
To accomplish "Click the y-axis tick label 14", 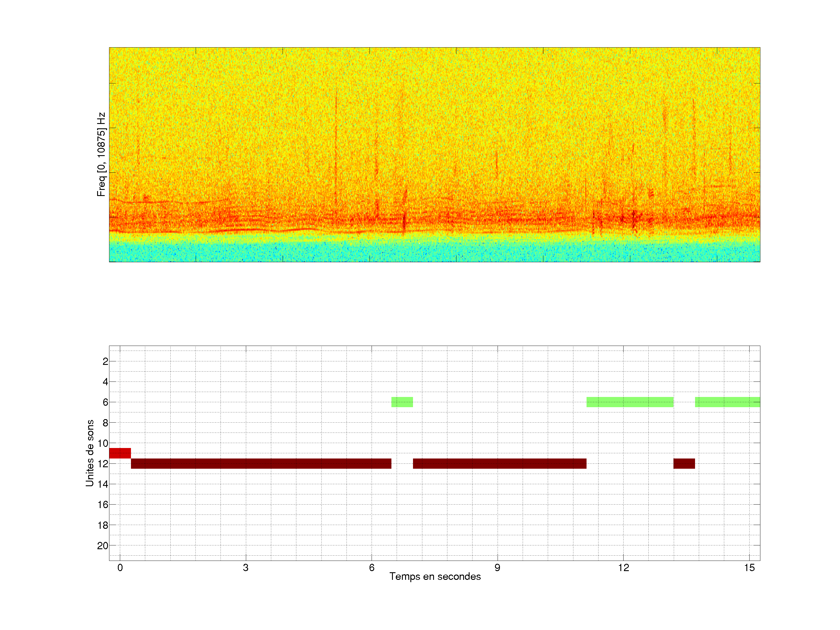I will [x=103, y=484].
